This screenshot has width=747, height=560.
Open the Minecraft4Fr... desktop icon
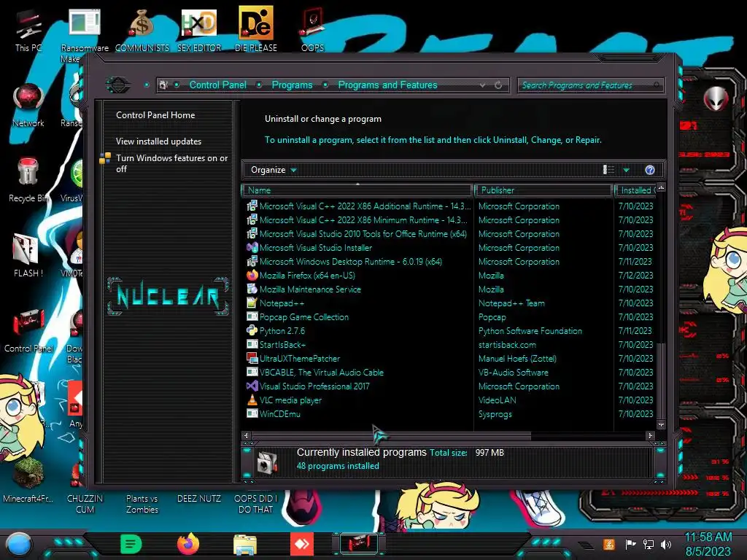[x=28, y=481]
